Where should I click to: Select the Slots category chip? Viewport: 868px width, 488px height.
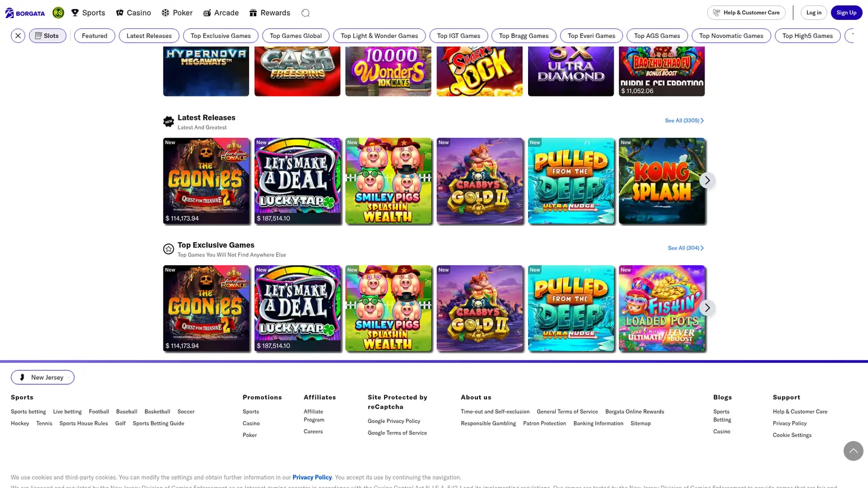47,36
